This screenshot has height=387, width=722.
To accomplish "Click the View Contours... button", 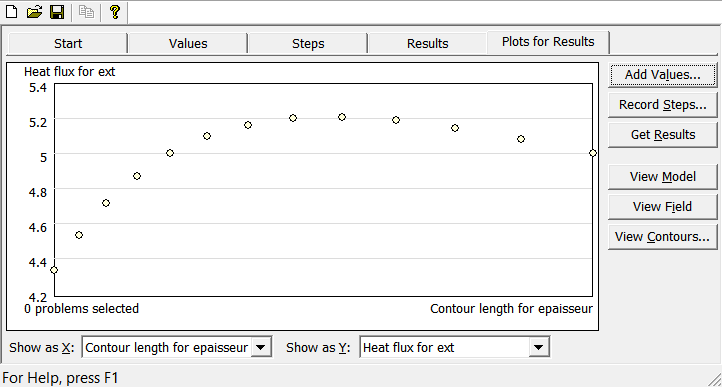I will [663, 237].
